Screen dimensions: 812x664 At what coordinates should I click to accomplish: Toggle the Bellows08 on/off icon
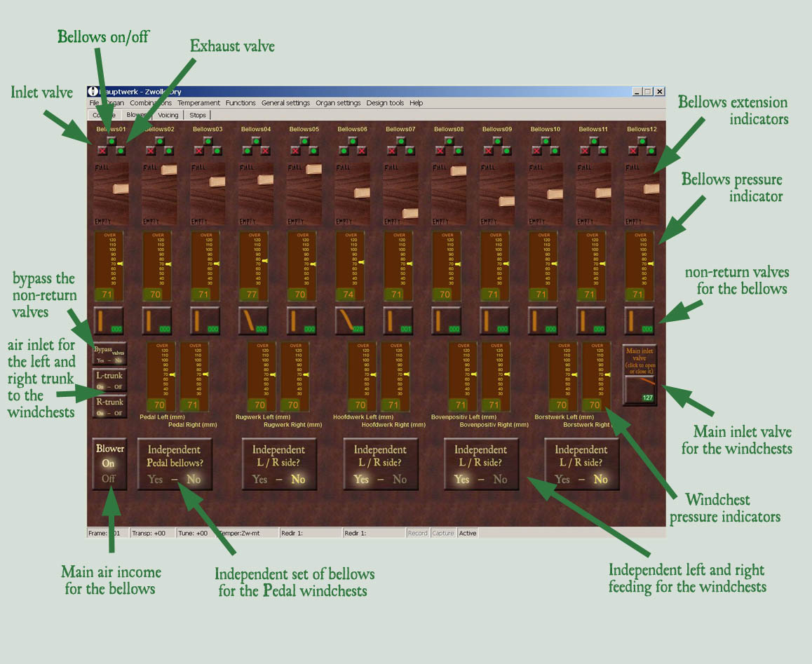(x=449, y=141)
